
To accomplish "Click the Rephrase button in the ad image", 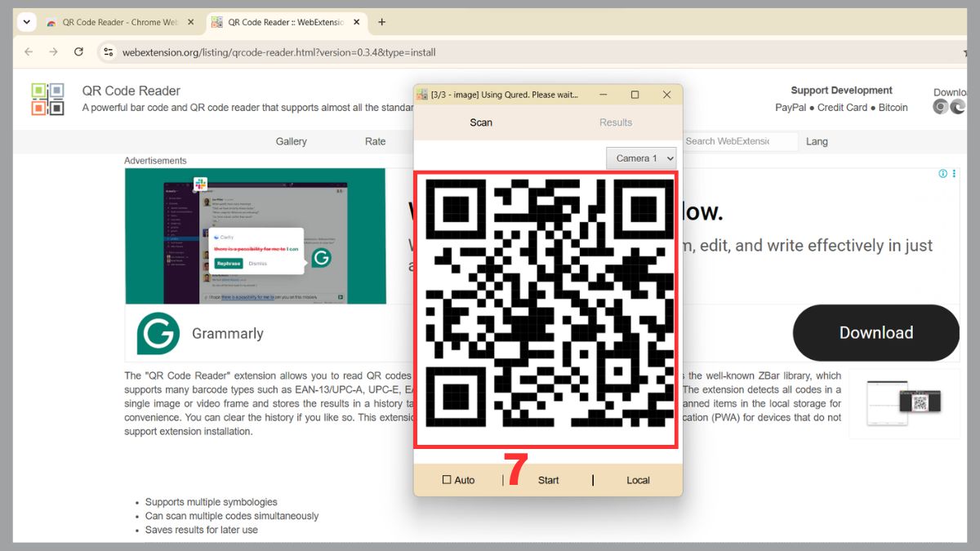I will click(228, 264).
